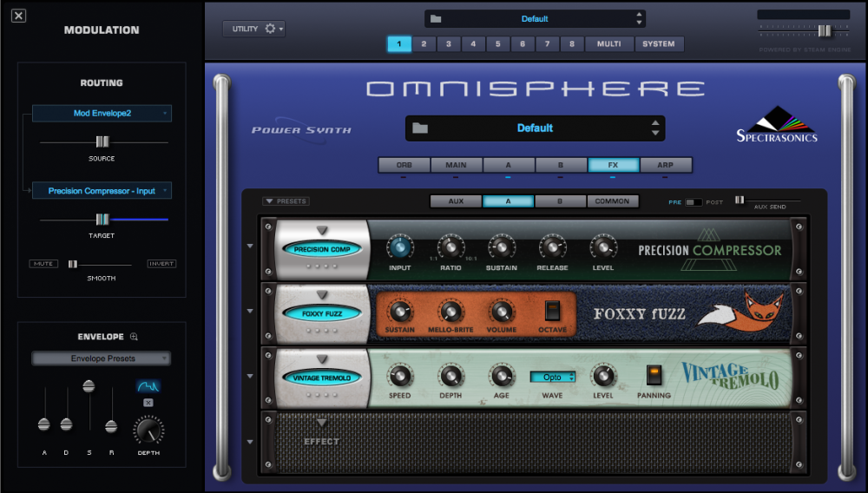The width and height of the screenshot is (868, 493).
Task: Select part 8 button
Action: pyautogui.click(x=572, y=43)
